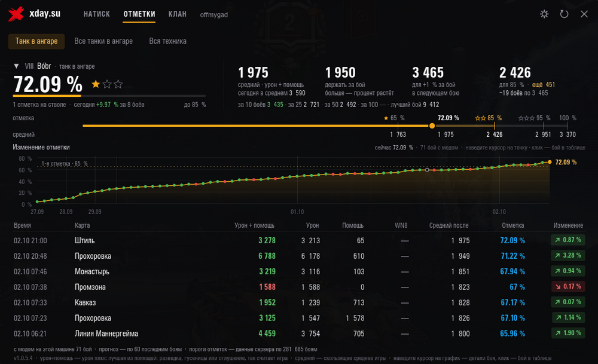Click the Линия Маннергейма map name
This screenshot has width=598, height=364.
click(106, 334)
